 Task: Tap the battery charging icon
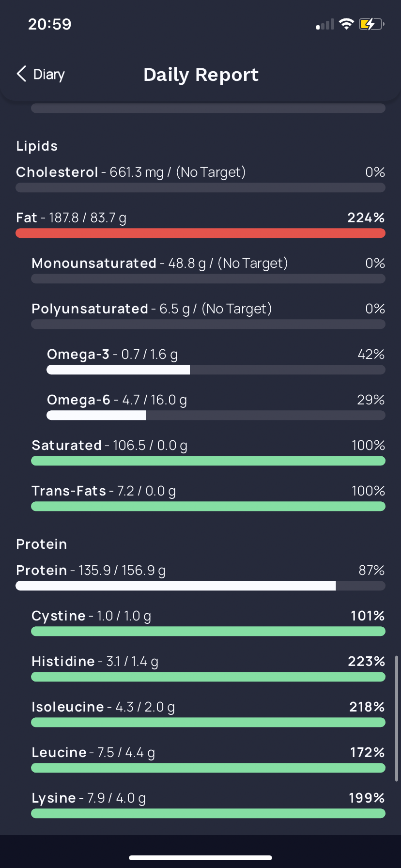371,24
